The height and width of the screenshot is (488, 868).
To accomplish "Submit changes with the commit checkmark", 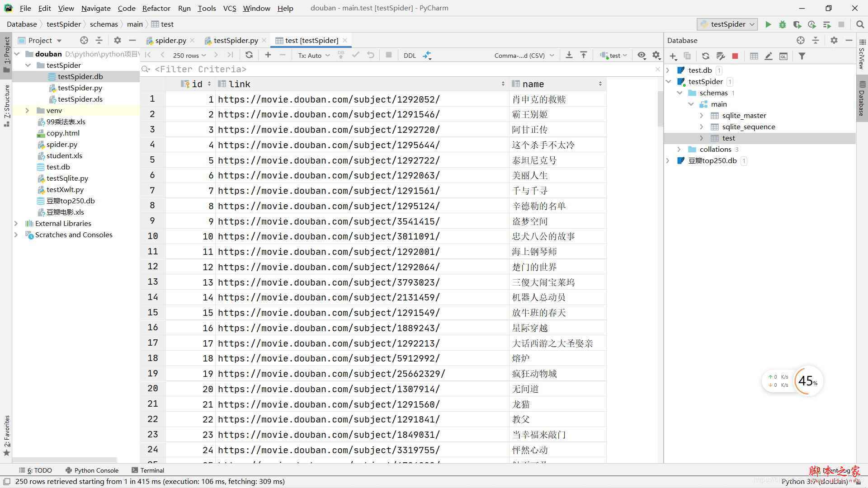I will [356, 55].
